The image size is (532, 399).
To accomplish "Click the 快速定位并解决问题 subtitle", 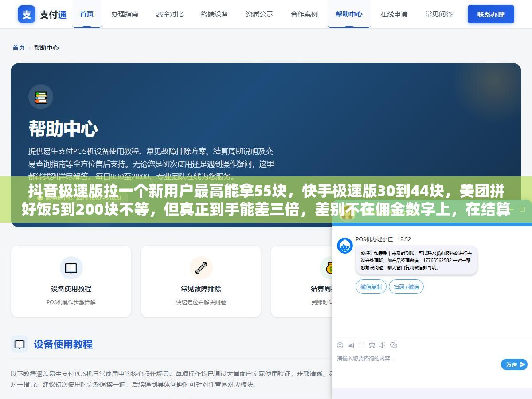I will (x=201, y=302).
